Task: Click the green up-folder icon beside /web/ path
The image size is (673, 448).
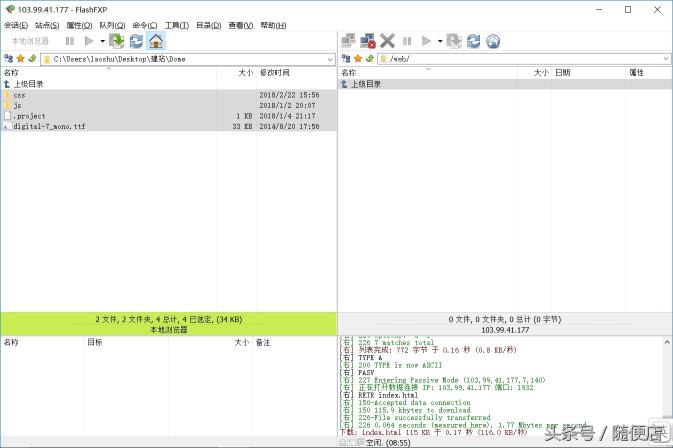Action: coord(370,59)
